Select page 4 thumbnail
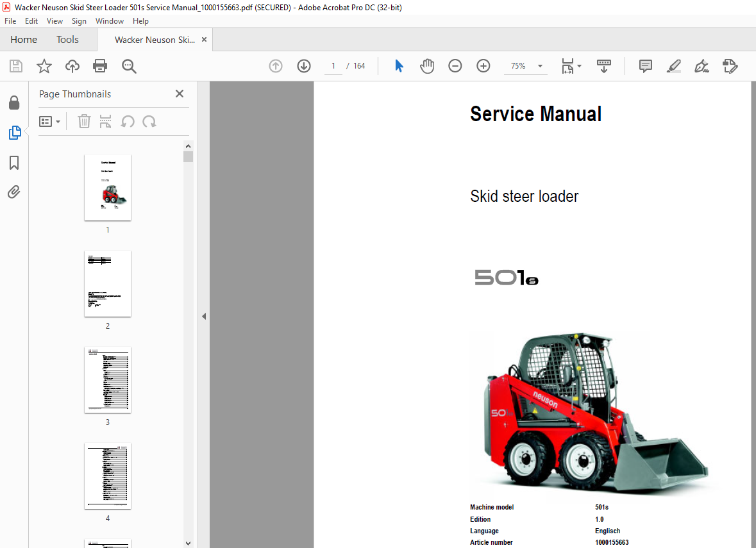 point(108,476)
